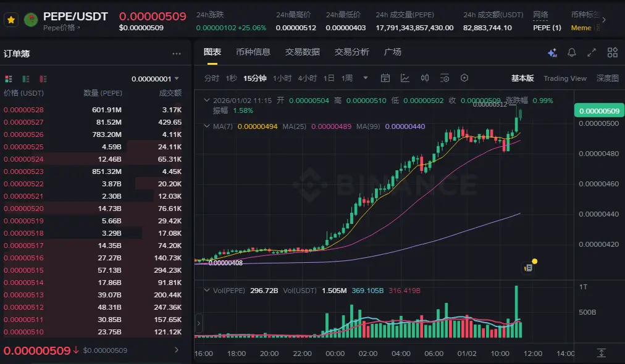
Task: Click the PEPE coin logo icon
Action: coord(31,20)
